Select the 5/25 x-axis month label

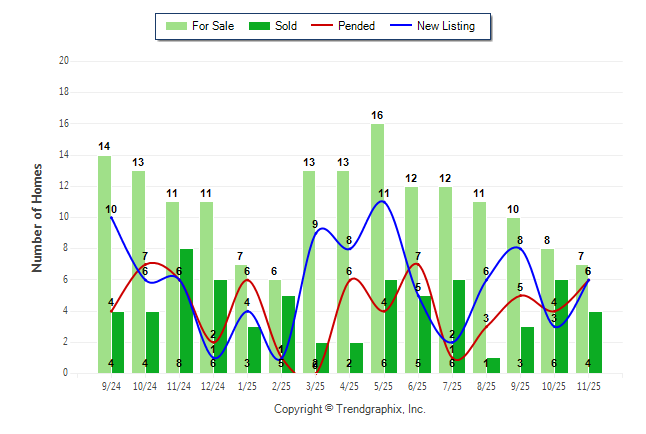[384, 385]
